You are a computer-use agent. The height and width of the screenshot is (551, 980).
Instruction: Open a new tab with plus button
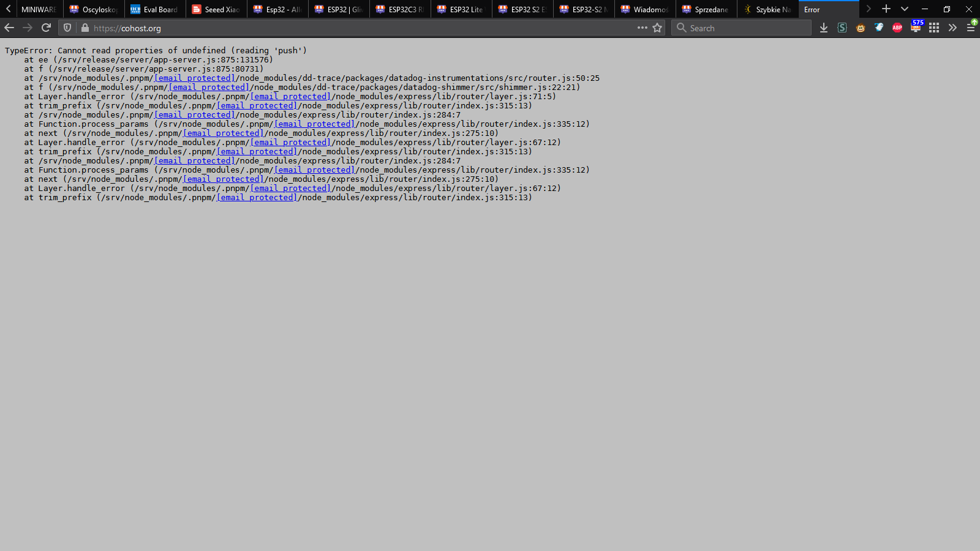point(886,9)
